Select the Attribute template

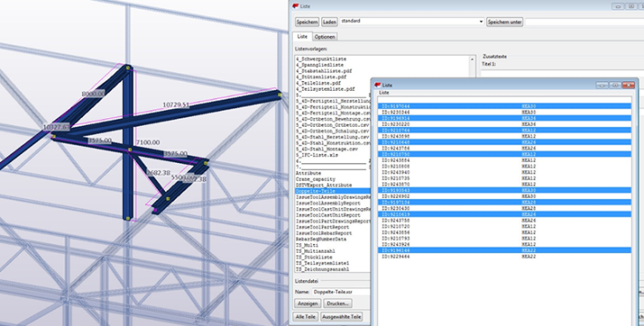coord(309,174)
